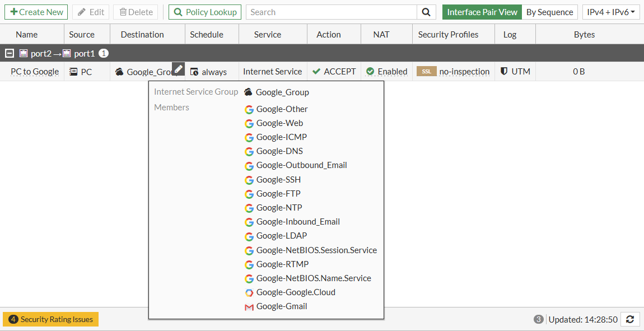Click the refresh icon next to Updated time
Image resolution: width=644 pixels, height=331 pixels.
(x=630, y=319)
